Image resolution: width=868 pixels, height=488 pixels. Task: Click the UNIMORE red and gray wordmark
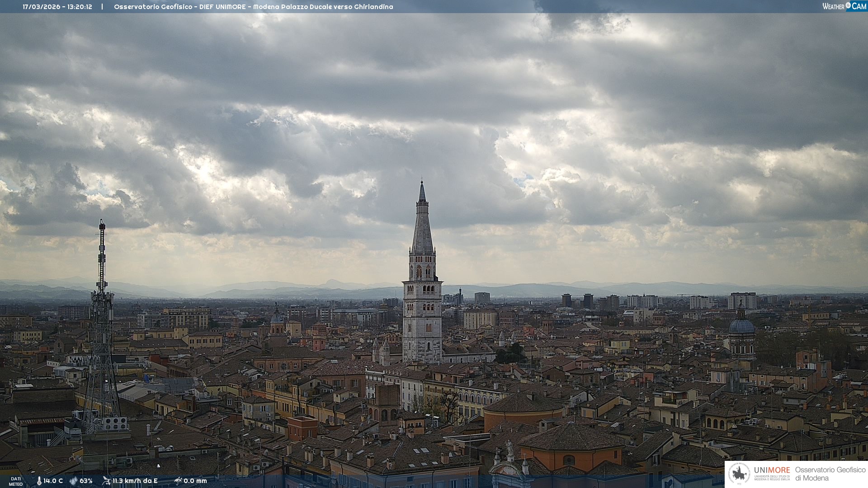coord(772,470)
